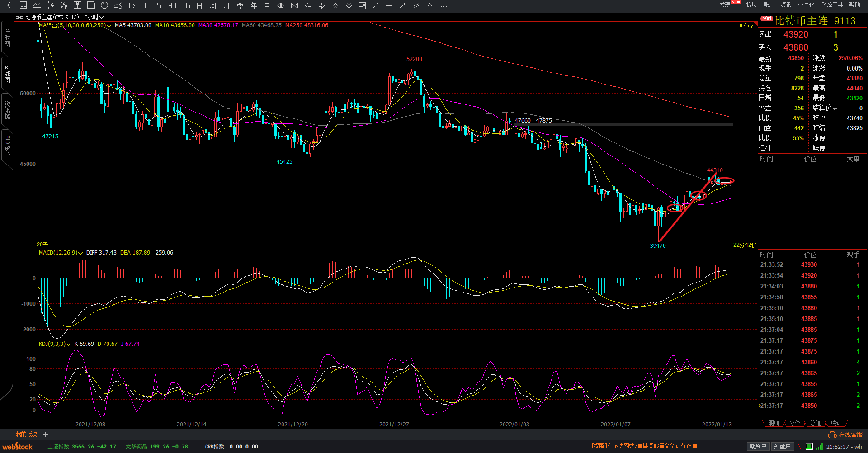Click the 期货户 account button
The height and width of the screenshot is (453, 868).
(x=758, y=447)
